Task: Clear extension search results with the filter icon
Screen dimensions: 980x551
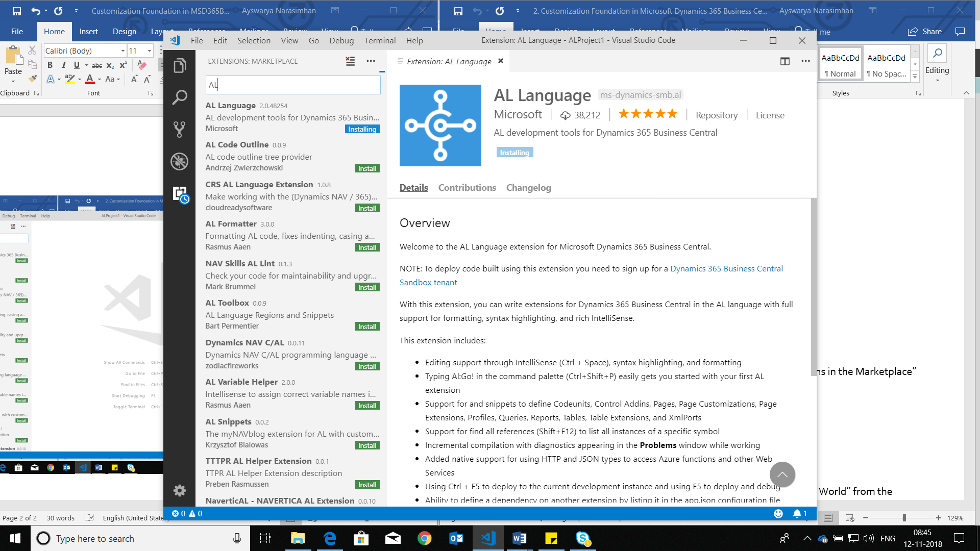Action: click(x=350, y=61)
